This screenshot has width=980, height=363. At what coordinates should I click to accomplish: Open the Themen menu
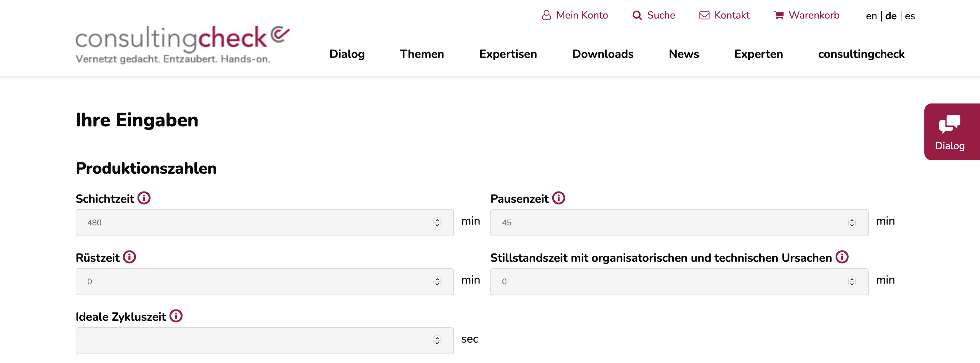point(422,54)
